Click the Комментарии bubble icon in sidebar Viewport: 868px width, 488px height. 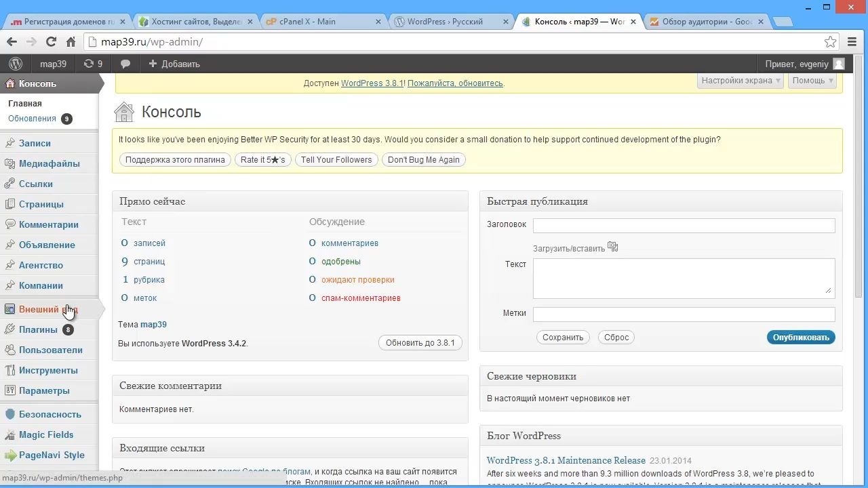pyautogui.click(x=9, y=224)
